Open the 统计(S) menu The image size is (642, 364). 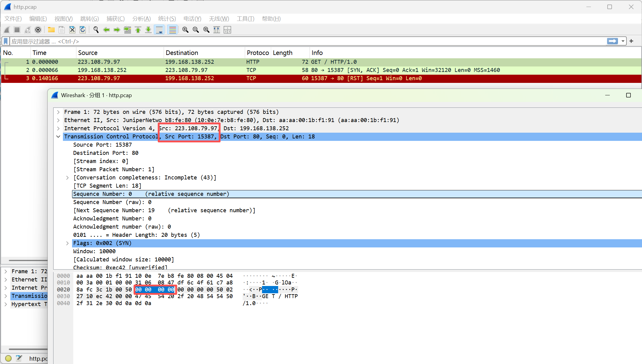coord(167,19)
